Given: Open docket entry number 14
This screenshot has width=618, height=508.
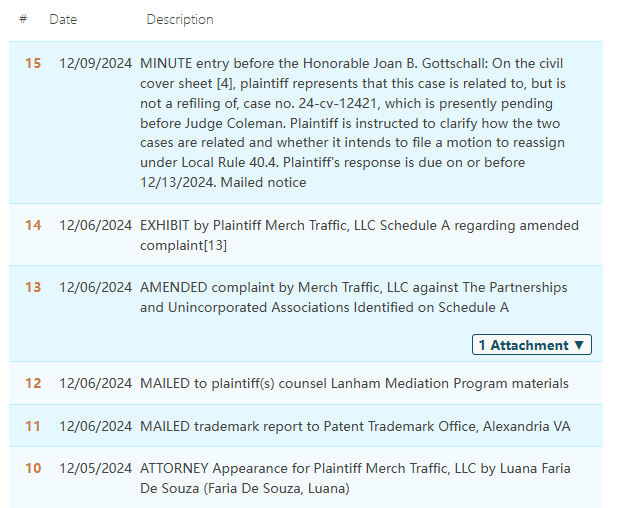Looking at the screenshot, I should click(33, 226).
